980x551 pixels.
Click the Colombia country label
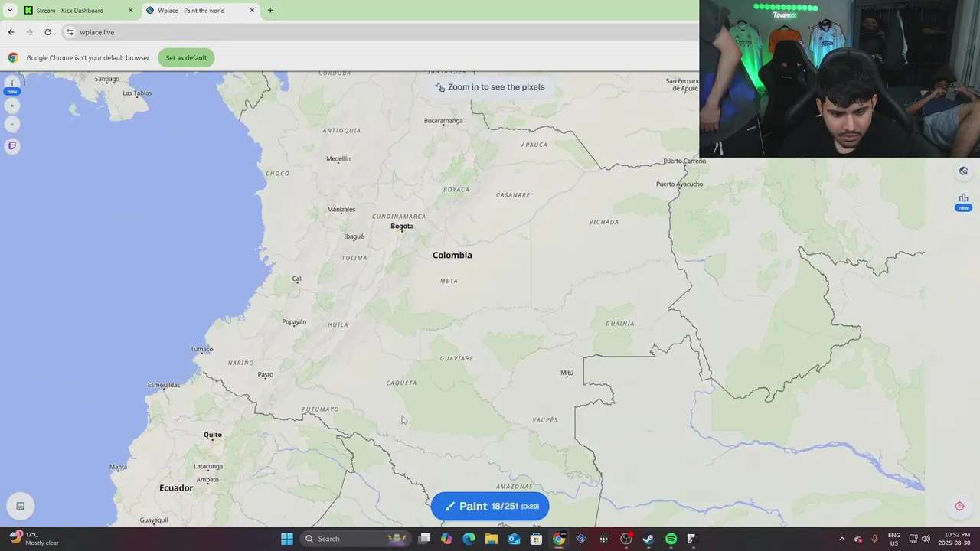click(x=452, y=255)
